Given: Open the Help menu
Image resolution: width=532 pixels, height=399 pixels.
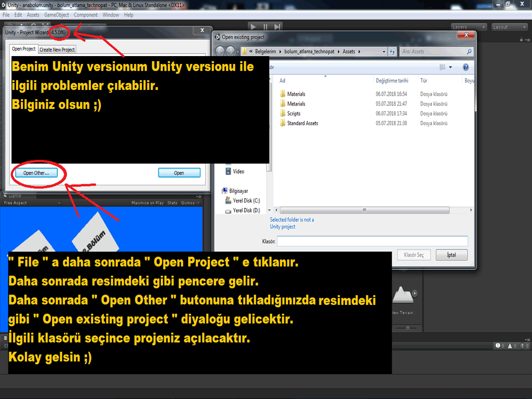Looking at the screenshot, I should (x=129, y=15).
